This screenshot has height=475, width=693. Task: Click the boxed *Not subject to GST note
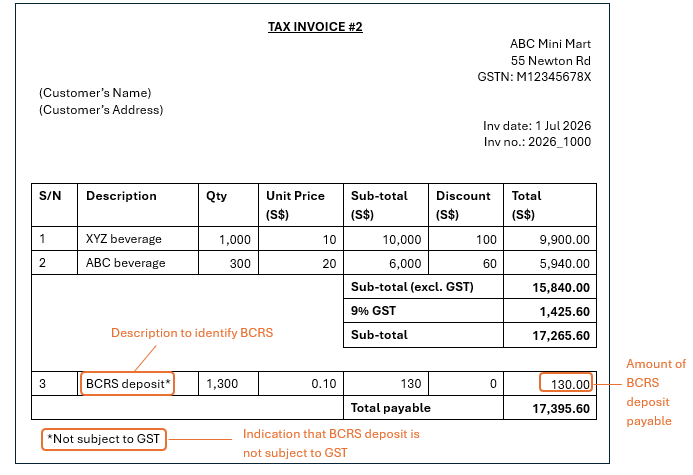[x=103, y=437]
